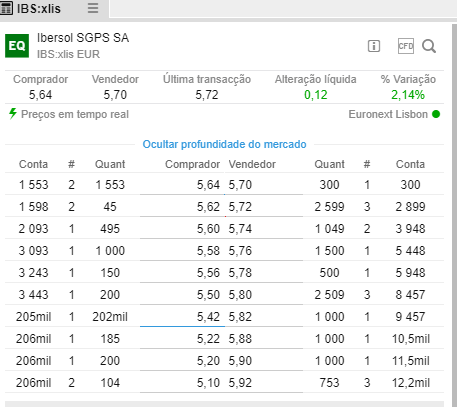Click ask price 5,72 in depth table
The width and height of the screenshot is (457, 407).
click(240, 207)
